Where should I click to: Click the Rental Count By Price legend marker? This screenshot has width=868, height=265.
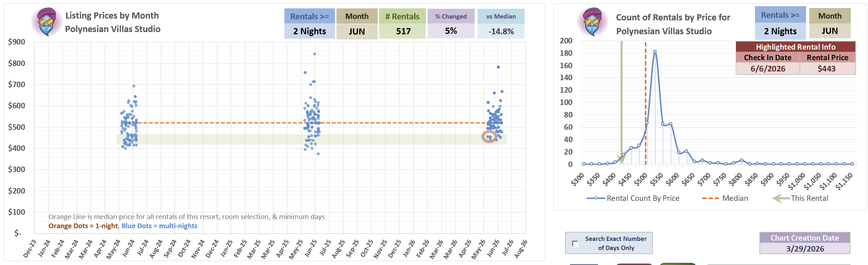[596, 198]
